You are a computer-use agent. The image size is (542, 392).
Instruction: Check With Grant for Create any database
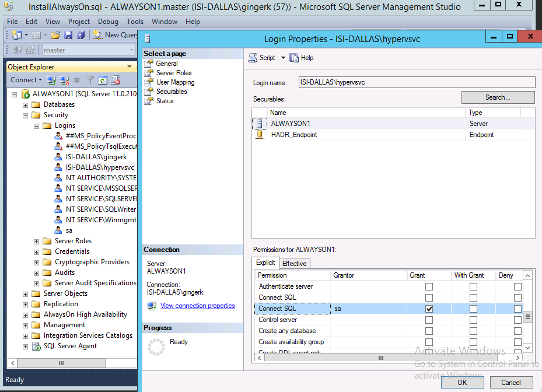473,331
